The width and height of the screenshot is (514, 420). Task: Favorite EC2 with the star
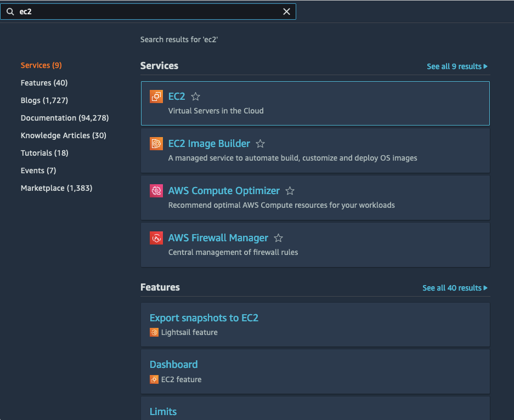point(196,97)
